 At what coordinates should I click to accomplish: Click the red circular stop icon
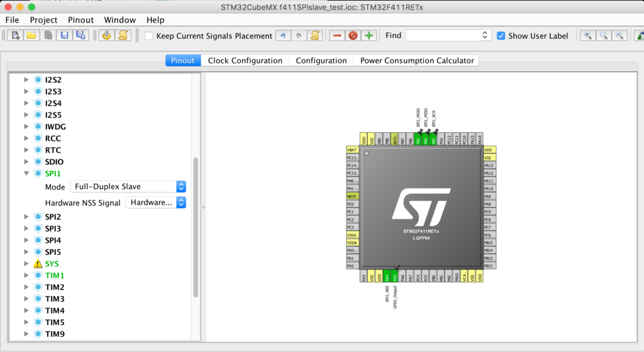(x=353, y=36)
